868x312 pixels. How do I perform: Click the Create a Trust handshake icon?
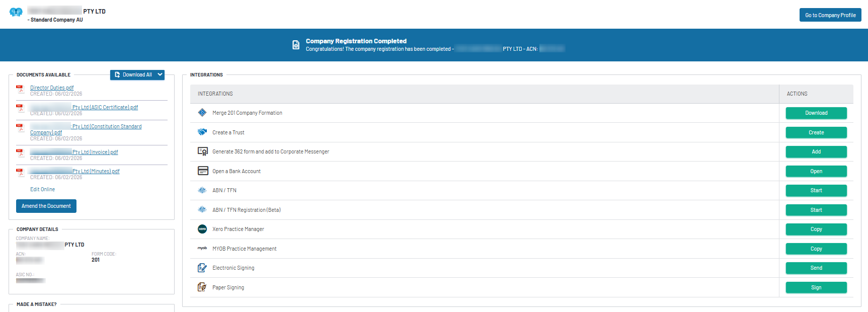tap(202, 132)
